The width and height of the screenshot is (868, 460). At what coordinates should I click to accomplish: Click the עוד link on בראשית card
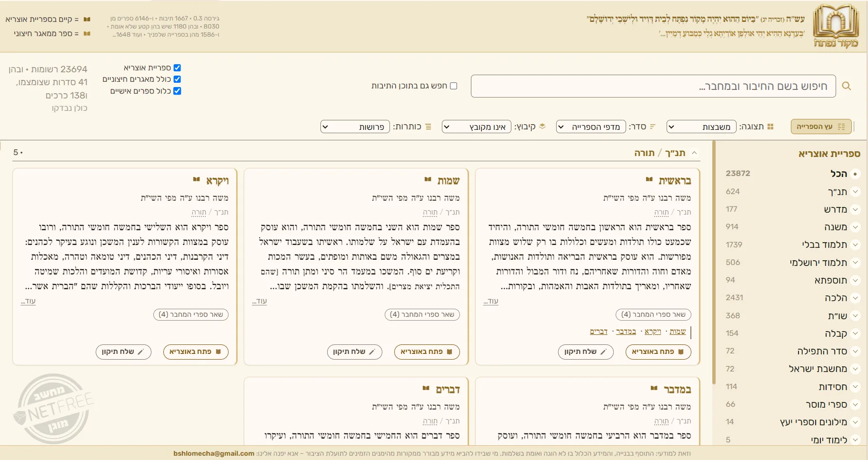coord(491,301)
